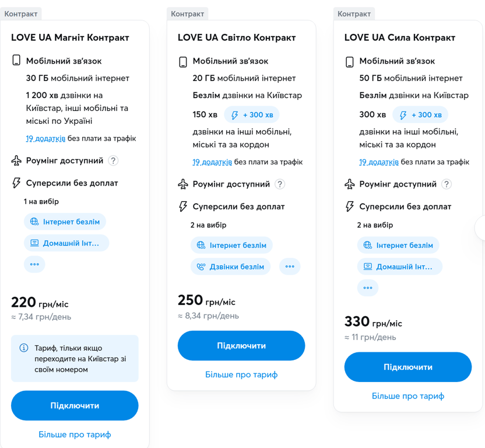Click info icon in Магніт tariff notice

pos(24,348)
